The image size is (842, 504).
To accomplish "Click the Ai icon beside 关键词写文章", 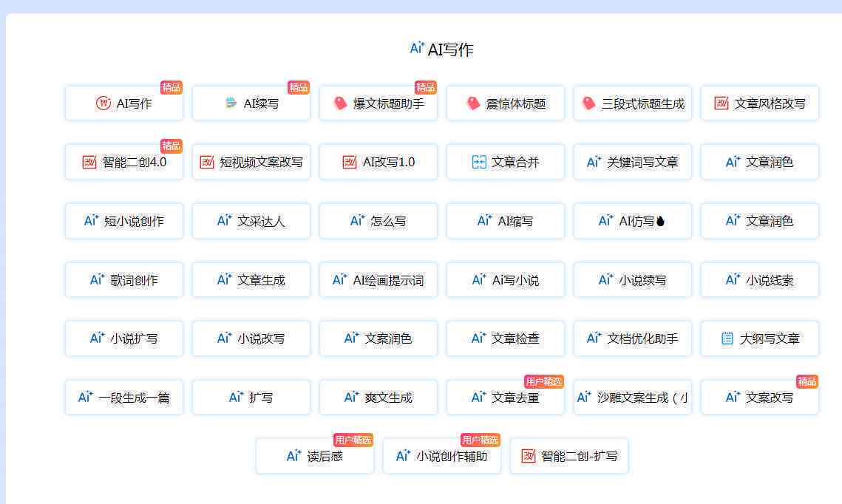I will click(594, 162).
